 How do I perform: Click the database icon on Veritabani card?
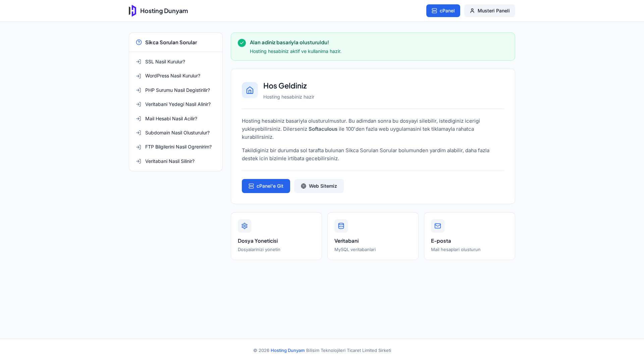pos(341,226)
